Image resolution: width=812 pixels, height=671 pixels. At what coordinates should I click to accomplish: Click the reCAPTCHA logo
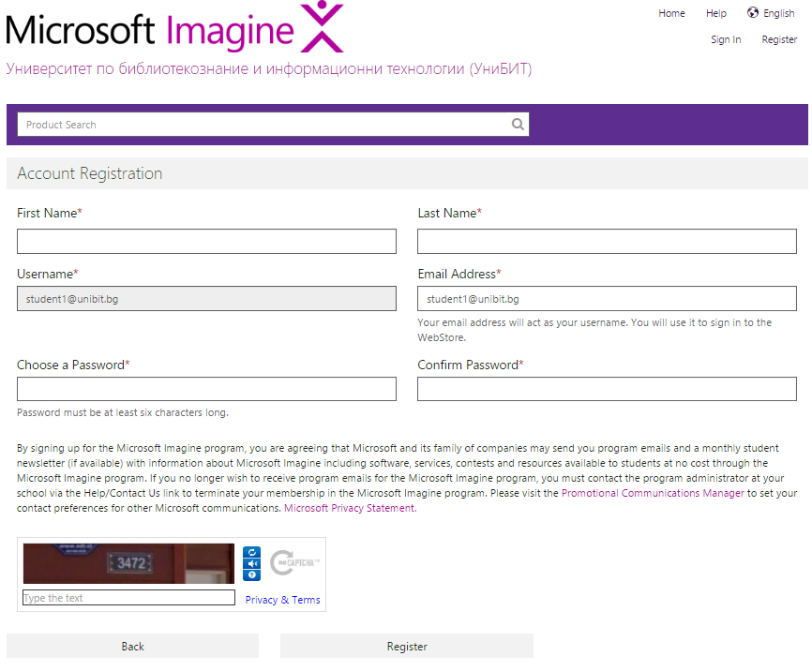(x=294, y=563)
